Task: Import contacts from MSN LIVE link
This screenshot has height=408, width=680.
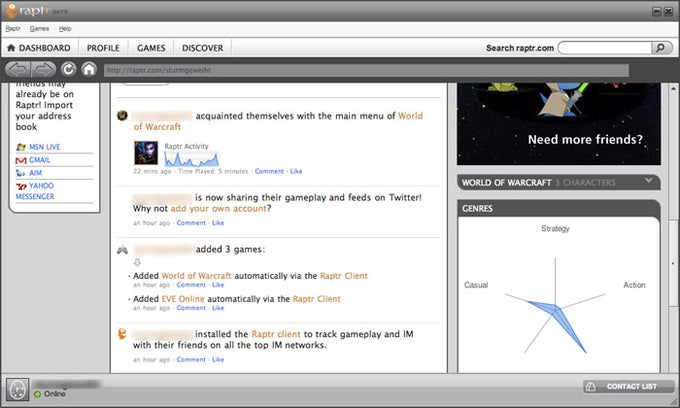Action: [x=45, y=147]
